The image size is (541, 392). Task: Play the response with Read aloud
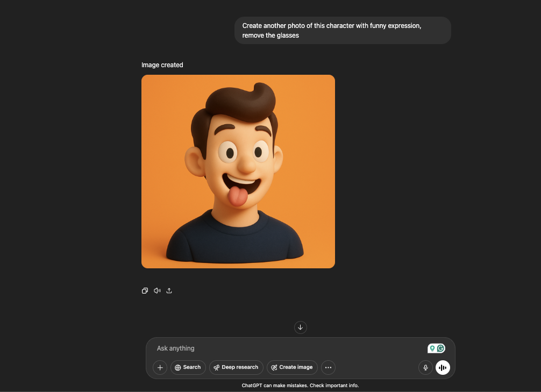tap(157, 291)
